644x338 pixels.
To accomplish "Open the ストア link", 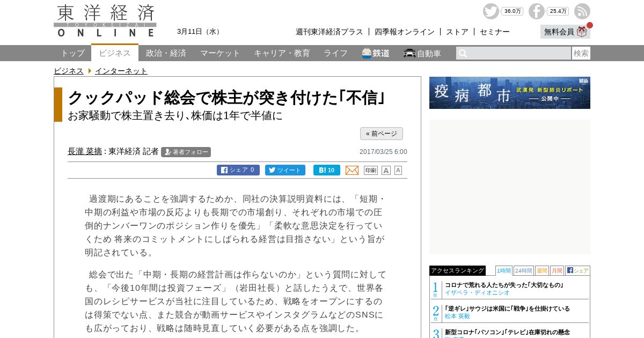I will coord(457,32).
